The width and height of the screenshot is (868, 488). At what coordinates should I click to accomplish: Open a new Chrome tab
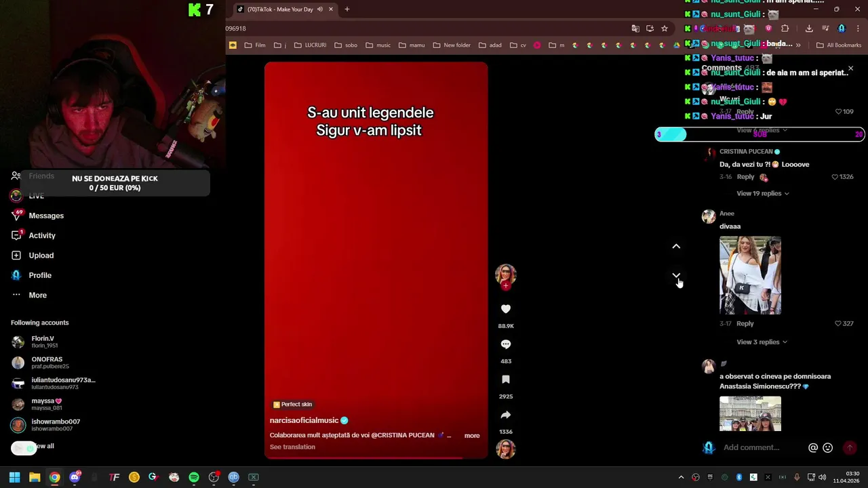click(347, 9)
